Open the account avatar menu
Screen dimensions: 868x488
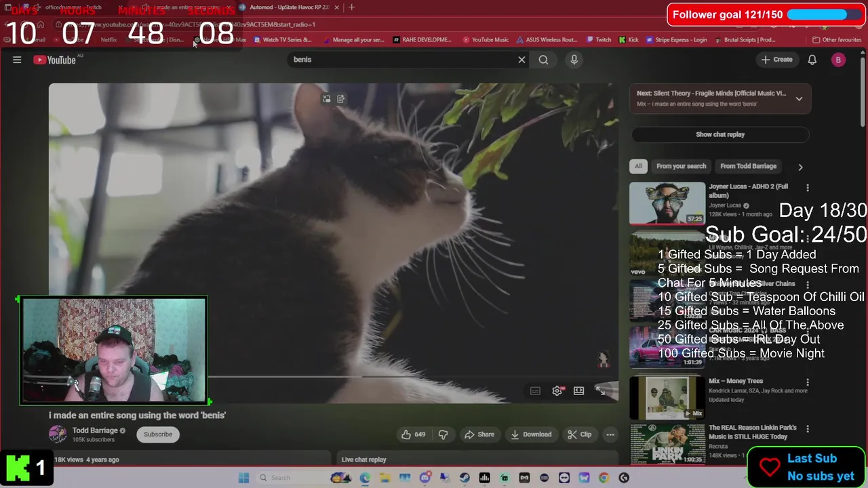pos(838,60)
